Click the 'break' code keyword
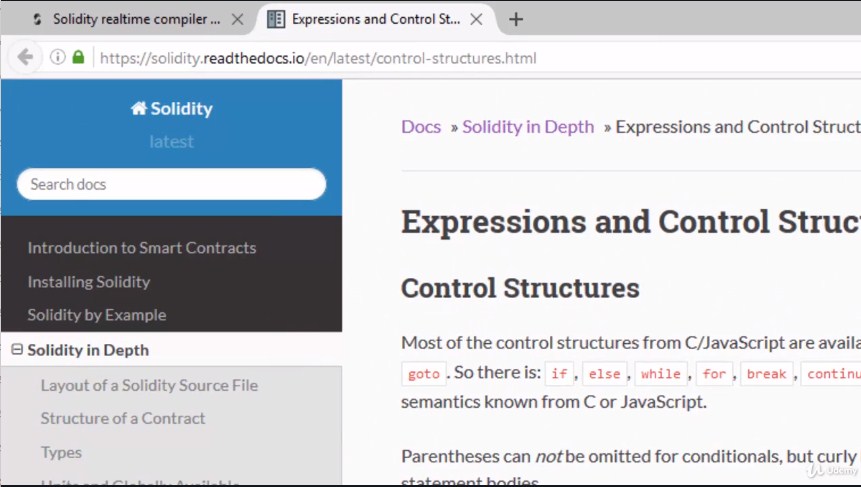This screenshot has width=861, height=487. pos(766,374)
